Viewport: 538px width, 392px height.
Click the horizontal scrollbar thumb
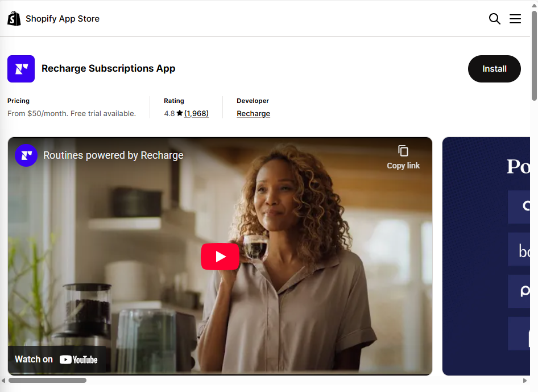coord(47,380)
